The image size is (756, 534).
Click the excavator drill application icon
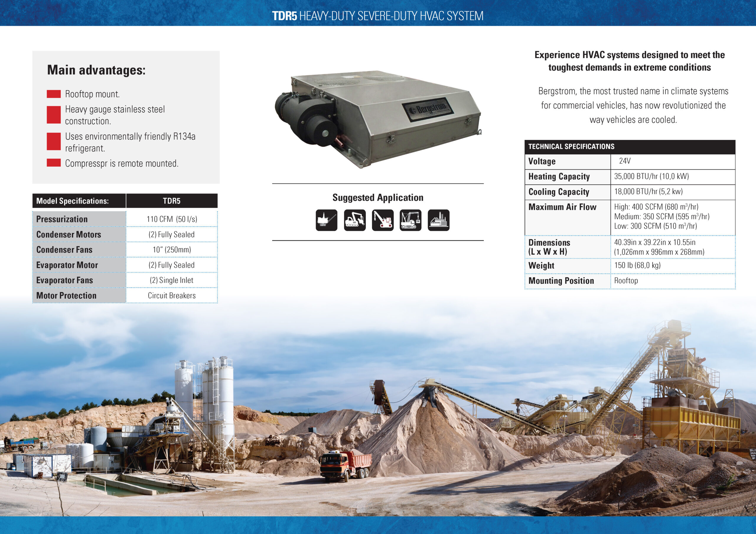[355, 220]
